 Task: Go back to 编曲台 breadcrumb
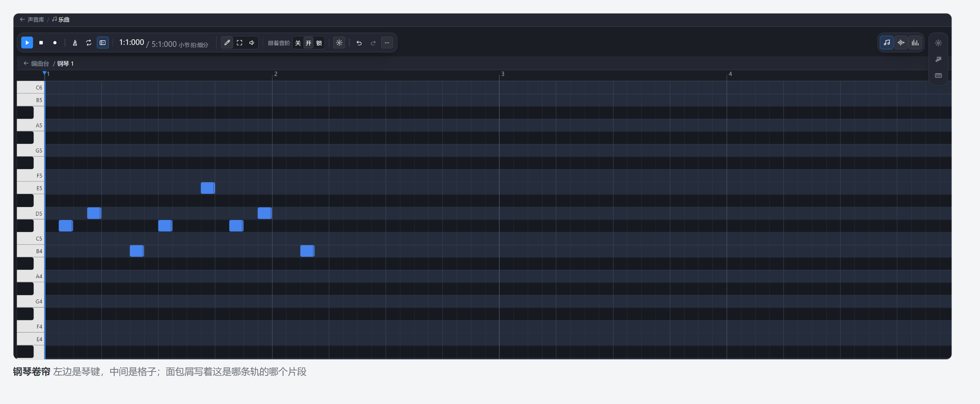[x=36, y=63]
